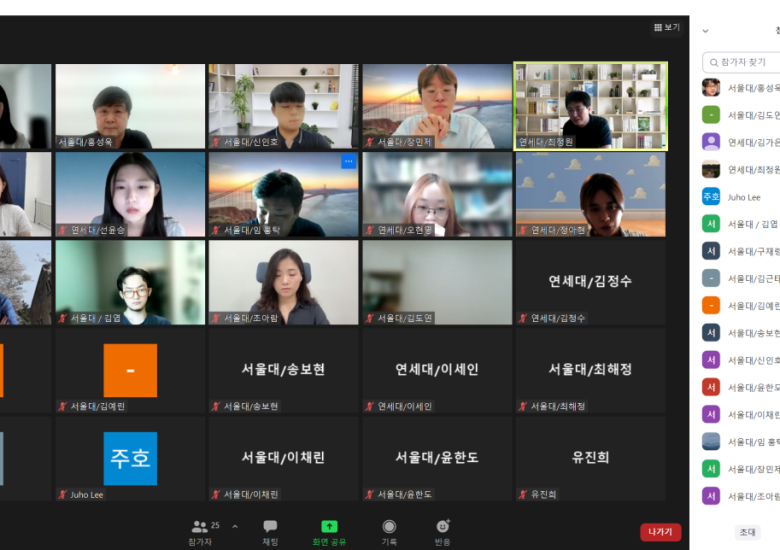Open the 채팅 chat icon
This screenshot has width=780, height=550.
click(x=270, y=526)
